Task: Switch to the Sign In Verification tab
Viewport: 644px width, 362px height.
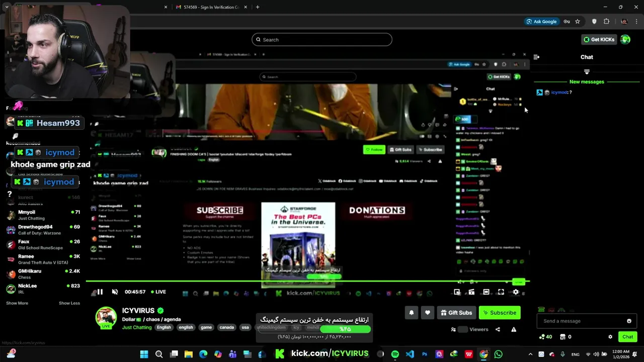Action: [x=210, y=7]
